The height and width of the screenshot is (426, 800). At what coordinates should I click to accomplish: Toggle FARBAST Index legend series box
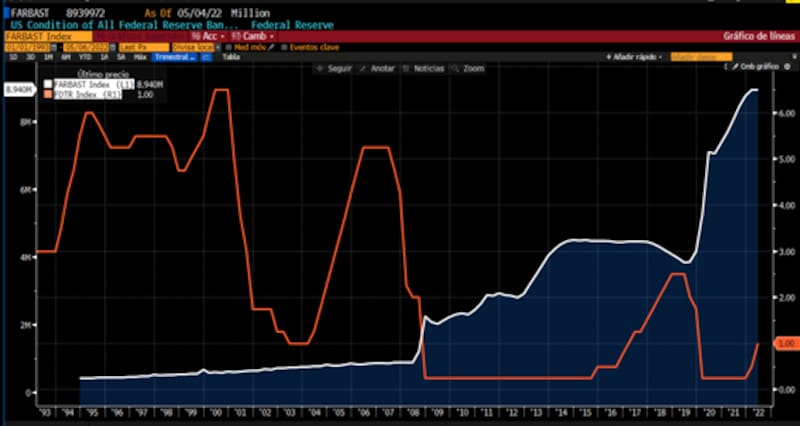click(47, 85)
